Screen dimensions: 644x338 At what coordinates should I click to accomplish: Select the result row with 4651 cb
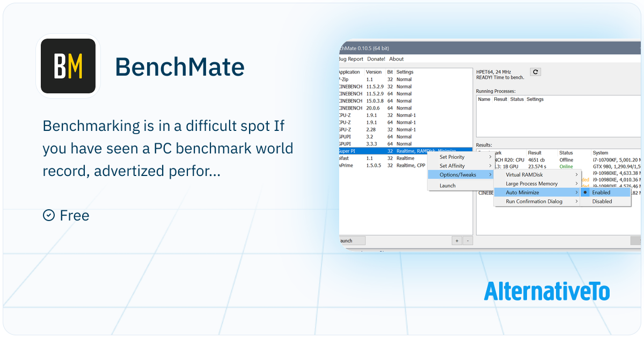pos(559,160)
